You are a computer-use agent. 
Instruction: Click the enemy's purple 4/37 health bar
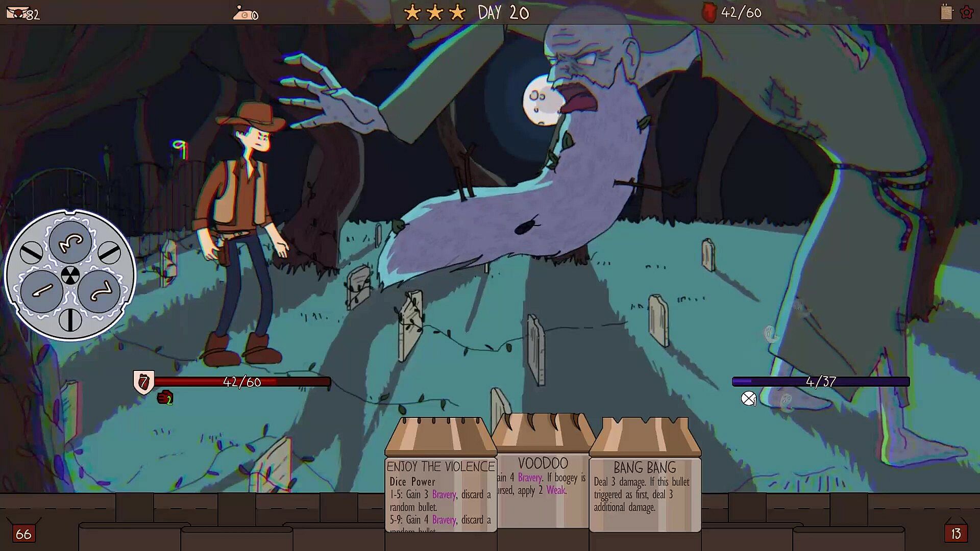820,382
